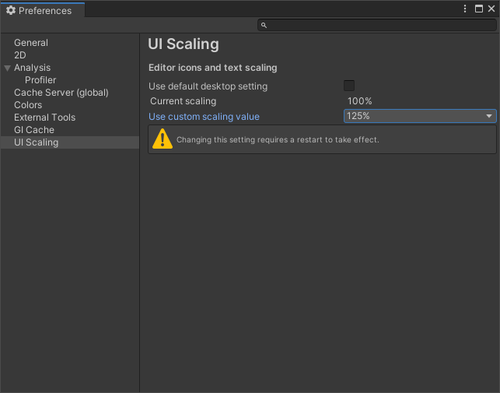Click the UI Scaling page heading
This screenshot has width=500, height=393.
(x=183, y=44)
